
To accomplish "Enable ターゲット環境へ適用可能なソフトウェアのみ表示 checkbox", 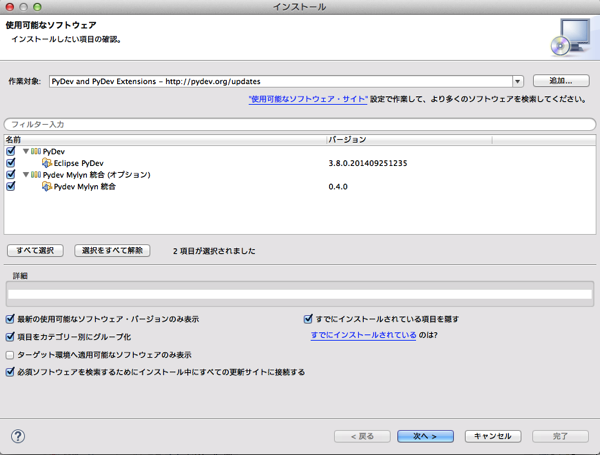I will (10, 355).
